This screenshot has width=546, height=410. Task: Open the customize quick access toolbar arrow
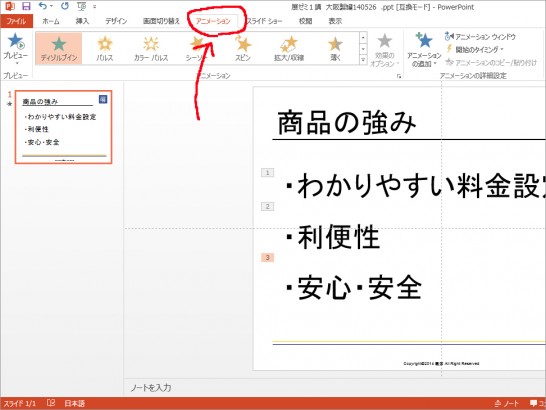point(94,6)
